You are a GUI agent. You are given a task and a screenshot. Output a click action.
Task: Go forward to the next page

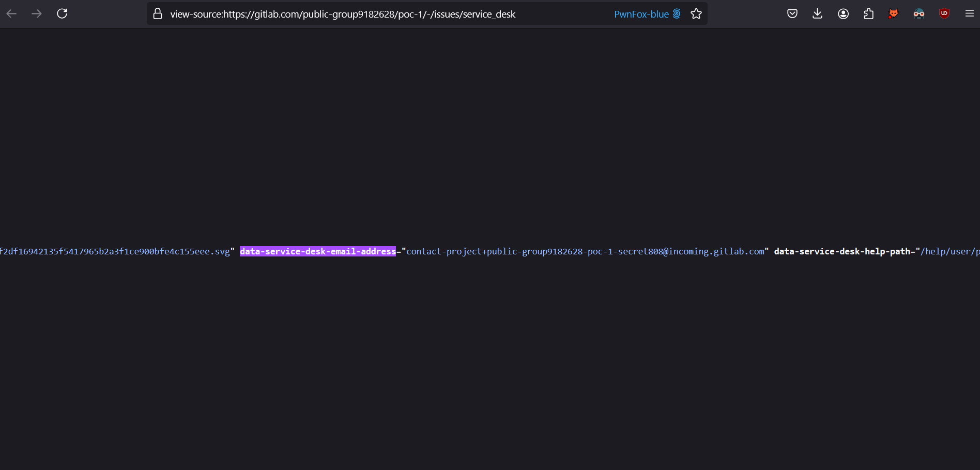click(x=37, y=14)
